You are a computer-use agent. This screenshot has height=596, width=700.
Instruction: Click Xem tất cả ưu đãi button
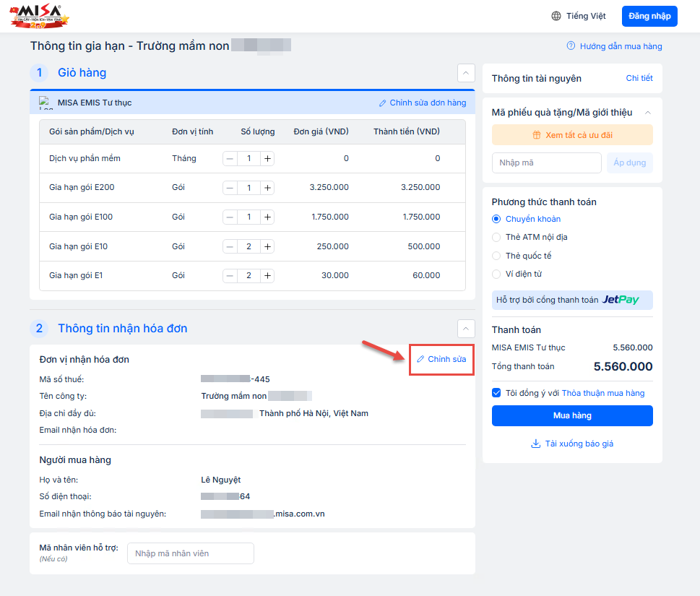coord(572,135)
